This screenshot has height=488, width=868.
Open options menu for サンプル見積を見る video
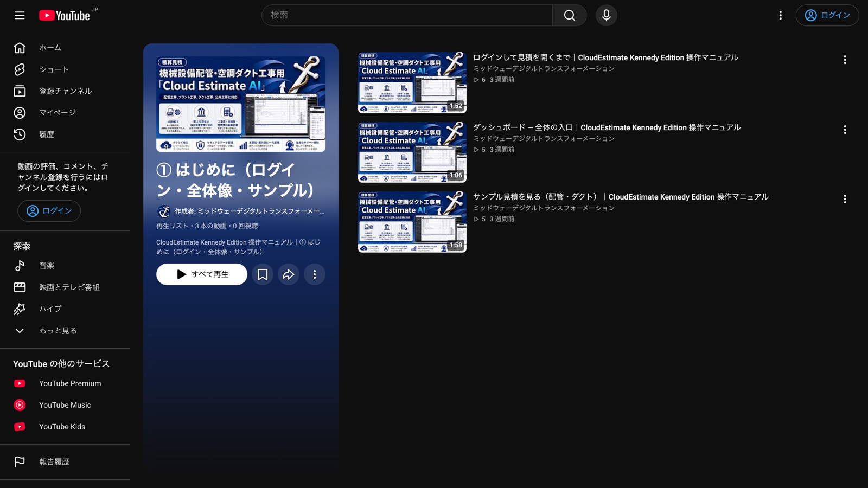(845, 199)
